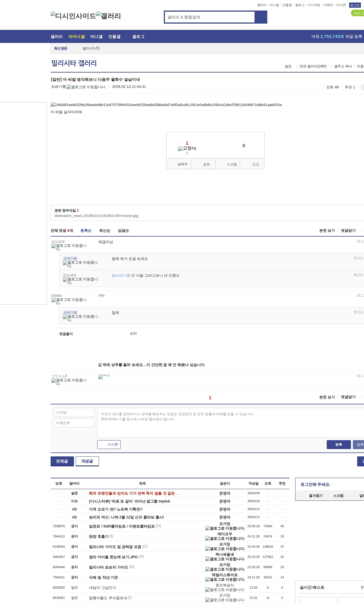Expand the 디시콘 picker below comment box
This screenshot has width=364, height=604.
click(x=109, y=444)
